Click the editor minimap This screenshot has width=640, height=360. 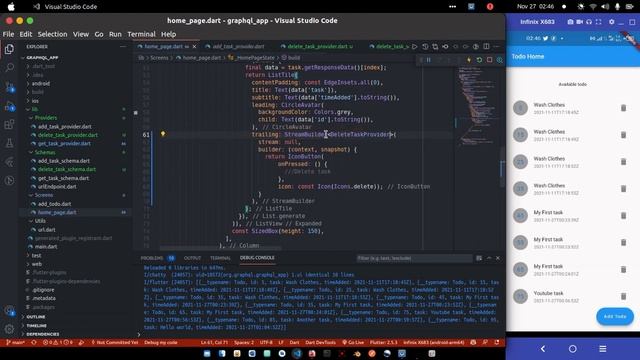point(477,106)
